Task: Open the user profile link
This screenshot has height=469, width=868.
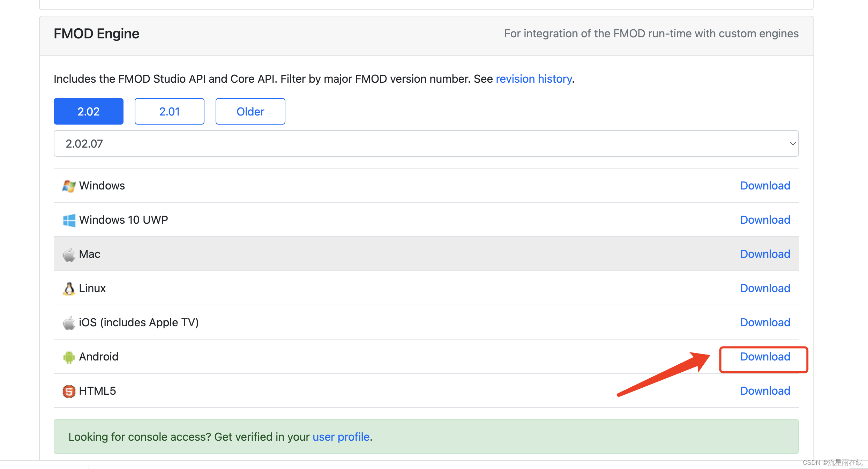Action: [x=341, y=437]
